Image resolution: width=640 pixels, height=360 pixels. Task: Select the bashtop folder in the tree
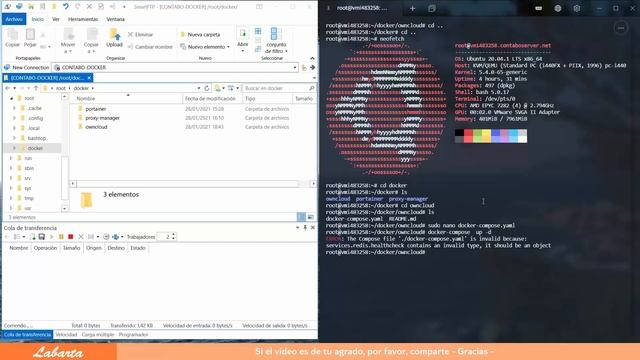(x=37, y=138)
